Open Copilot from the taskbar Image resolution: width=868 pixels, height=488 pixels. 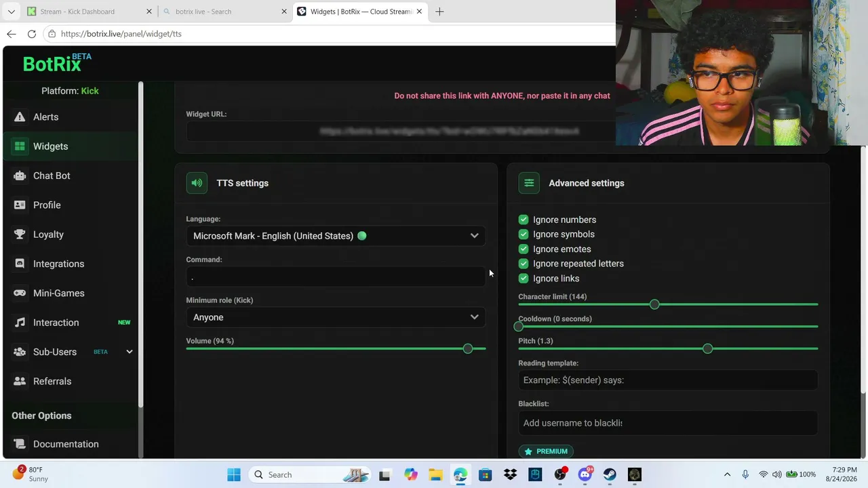click(x=410, y=474)
